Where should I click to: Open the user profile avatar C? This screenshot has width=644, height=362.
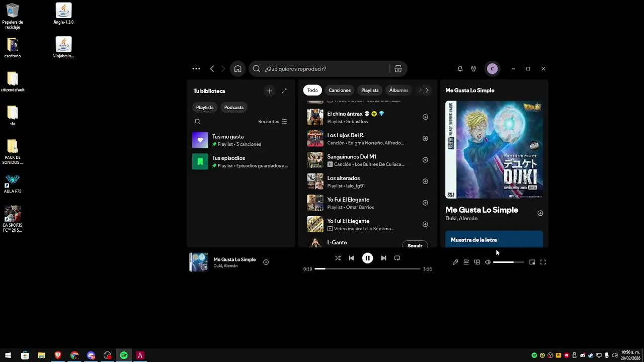click(493, 69)
